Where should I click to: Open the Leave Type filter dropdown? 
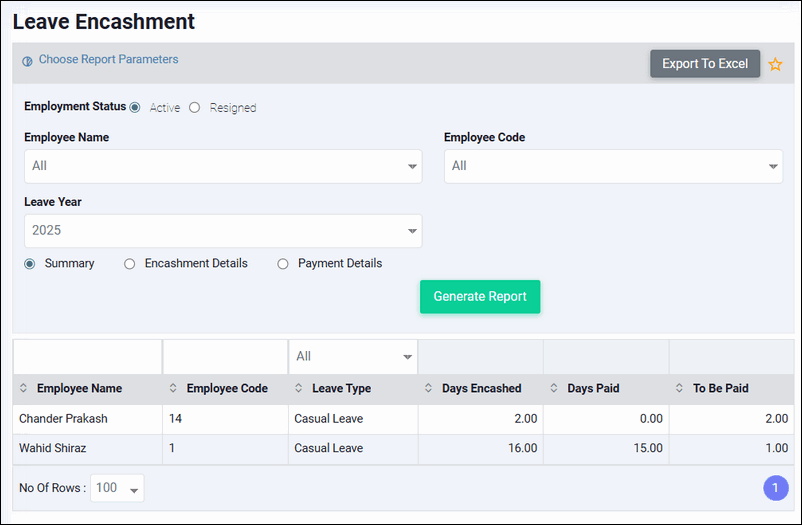tap(353, 357)
